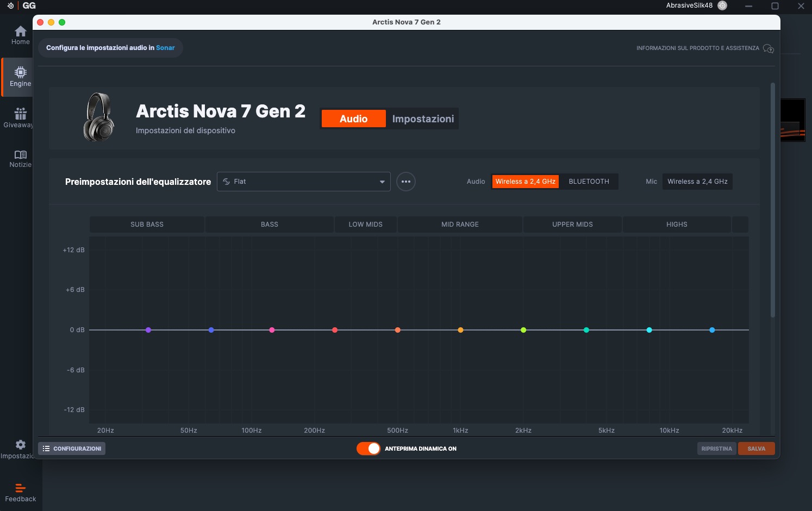Select Wireless a 2,4 GHz audio source
The width and height of the screenshot is (812, 511).
click(525, 182)
